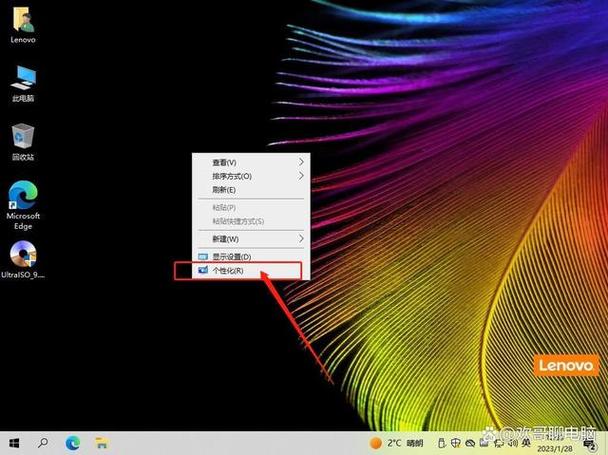Click the arrow beside 查看(V)
The image size is (608, 455).
301,162
